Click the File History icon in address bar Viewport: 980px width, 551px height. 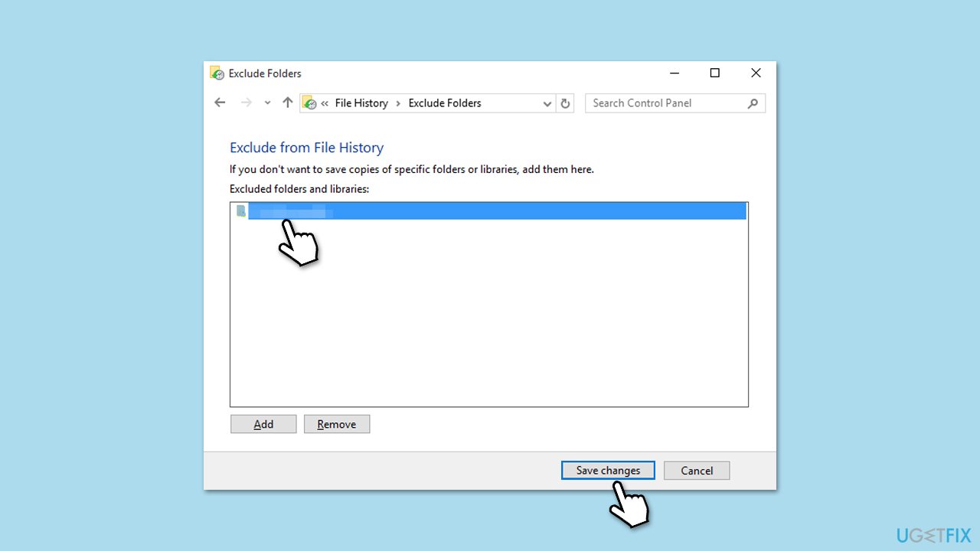(309, 103)
